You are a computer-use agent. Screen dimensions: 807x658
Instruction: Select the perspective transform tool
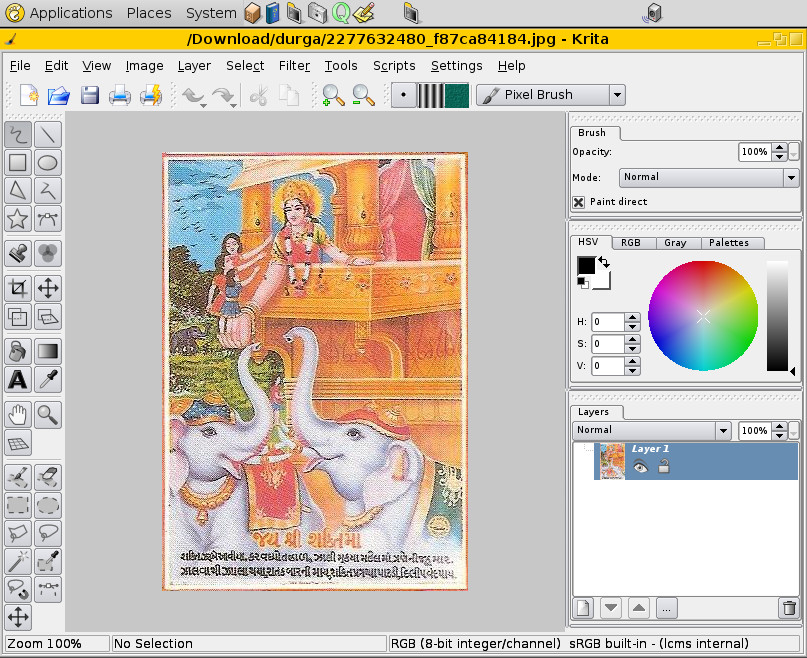[48, 317]
